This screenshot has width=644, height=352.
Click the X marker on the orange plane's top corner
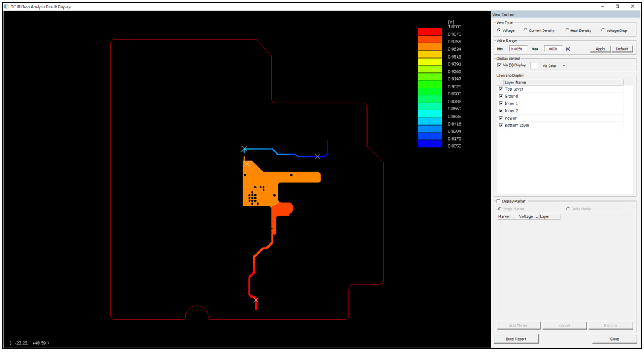[x=247, y=164]
